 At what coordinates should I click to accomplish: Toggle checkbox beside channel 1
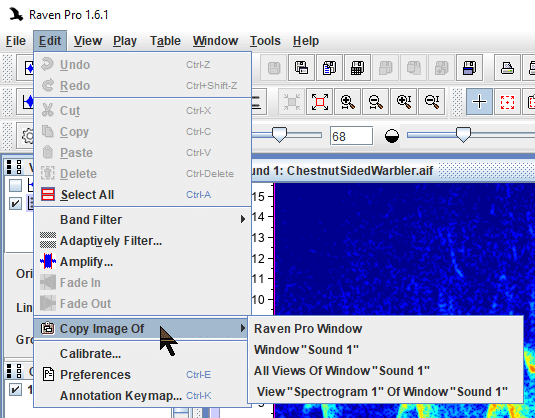(x=15, y=390)
